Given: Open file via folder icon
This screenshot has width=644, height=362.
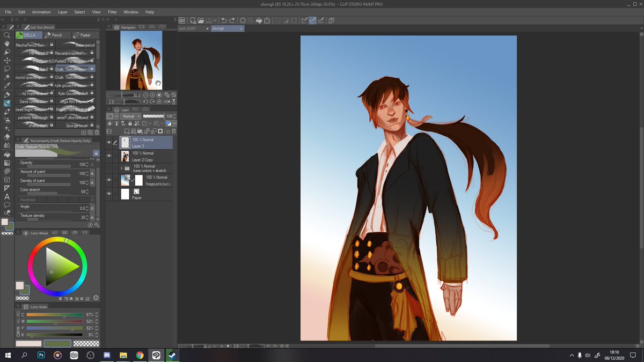Looking at the screenshot, I should (201, 20).
